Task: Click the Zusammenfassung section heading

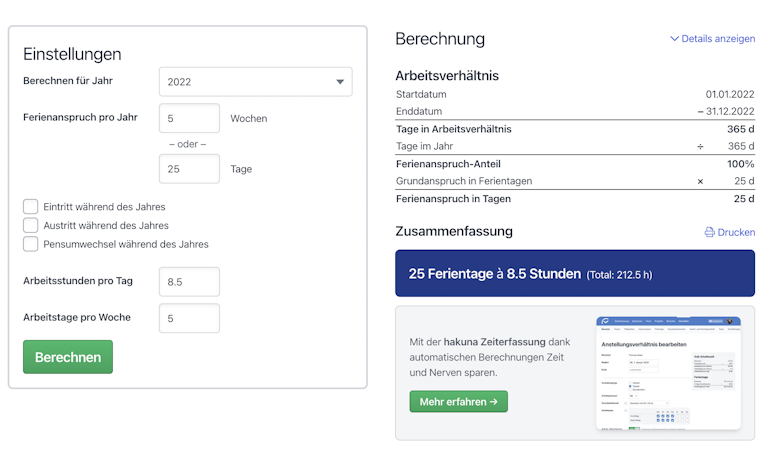Action: coord(454,231)
